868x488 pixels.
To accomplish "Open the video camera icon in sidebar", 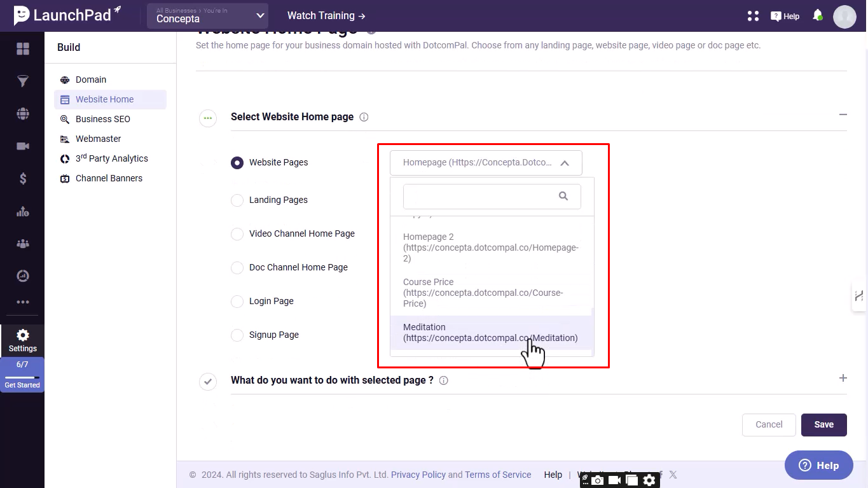I will click(x=23, y=146).
